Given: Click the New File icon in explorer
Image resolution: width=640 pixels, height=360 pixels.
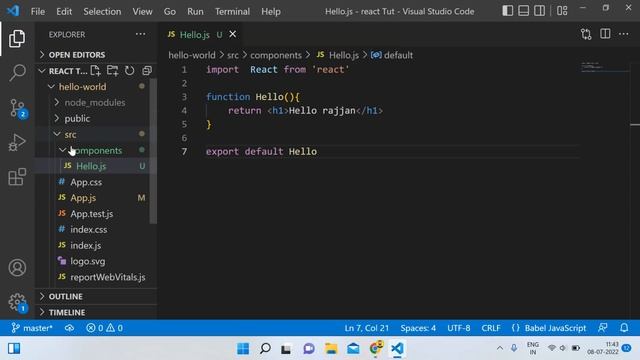Looking at the screenshot, I should (96, 71).
